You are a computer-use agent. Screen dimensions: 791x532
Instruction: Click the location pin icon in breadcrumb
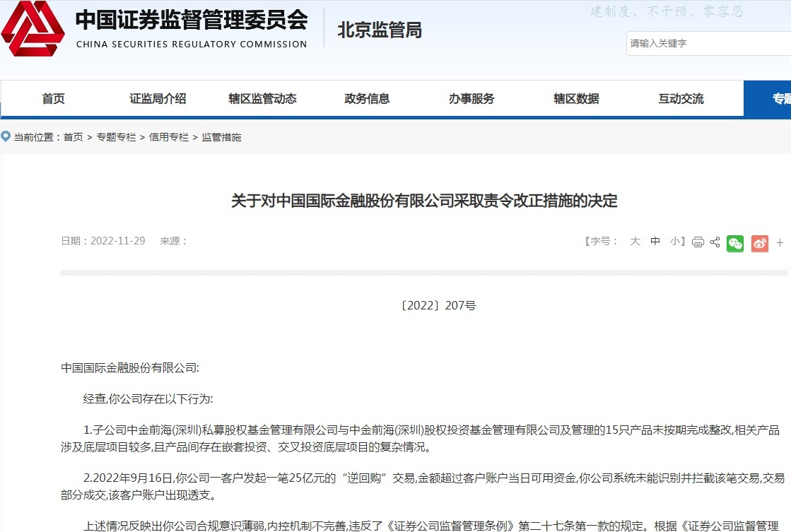tap(6, 136)
